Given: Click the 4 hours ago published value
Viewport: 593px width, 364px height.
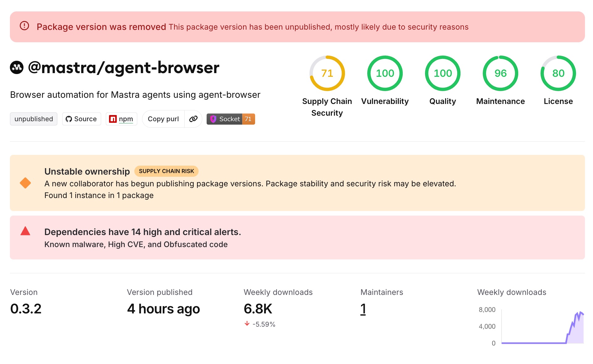Looking at the screenshot, I should point(163,309).
